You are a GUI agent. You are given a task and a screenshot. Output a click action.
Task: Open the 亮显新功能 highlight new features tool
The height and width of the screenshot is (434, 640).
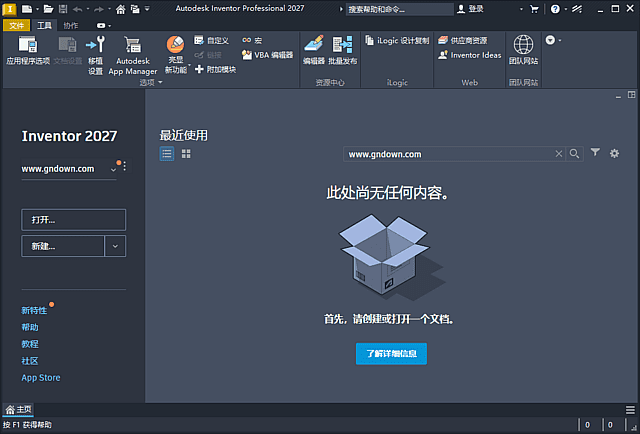pos(175,54)
